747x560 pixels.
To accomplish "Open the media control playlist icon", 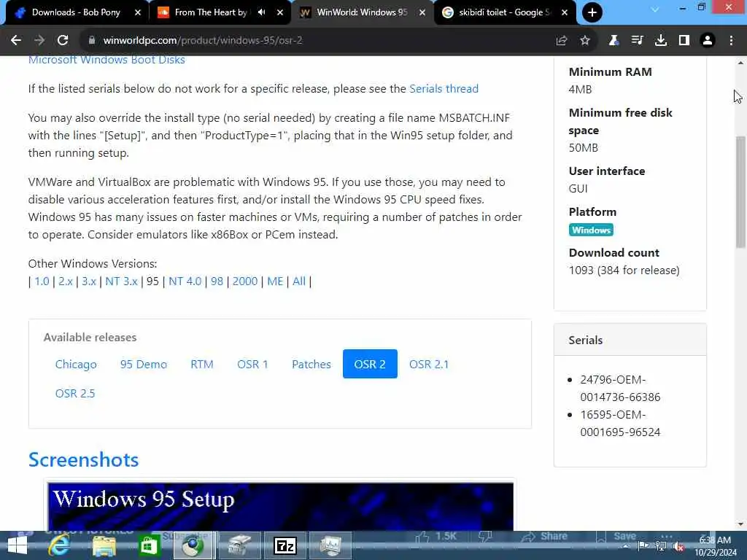I will pyautogui.click(x=637, y=41).
